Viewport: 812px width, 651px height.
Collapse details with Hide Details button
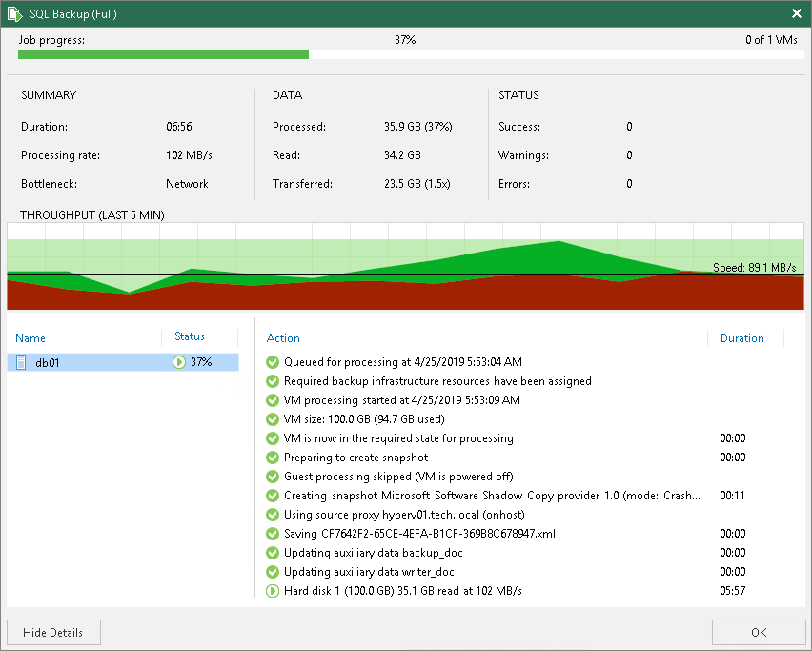(53, 632)
